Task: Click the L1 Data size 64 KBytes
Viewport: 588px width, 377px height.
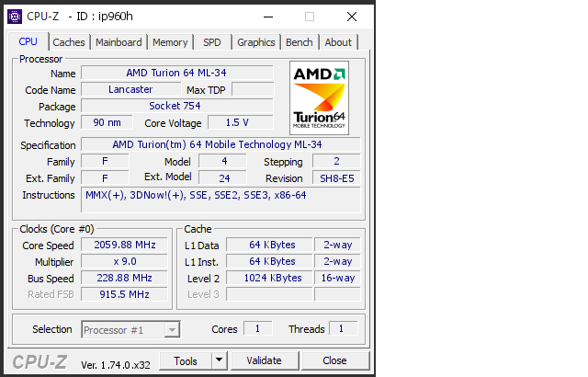Action: 269,245
